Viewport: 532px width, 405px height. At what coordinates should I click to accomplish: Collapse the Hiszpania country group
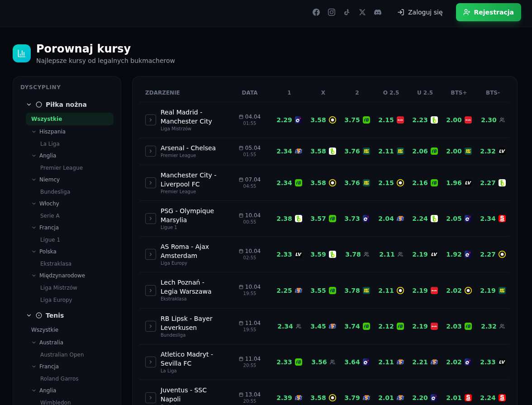pos(34,132)
